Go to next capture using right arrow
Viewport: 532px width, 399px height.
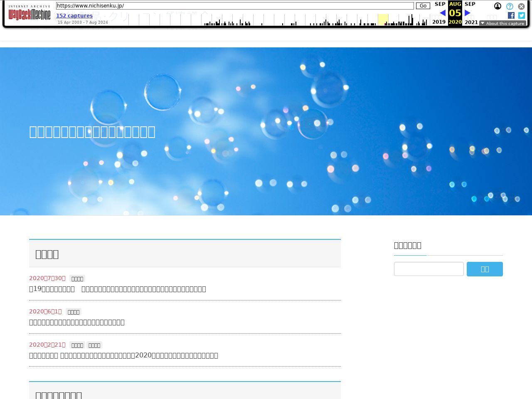point(468,13)
